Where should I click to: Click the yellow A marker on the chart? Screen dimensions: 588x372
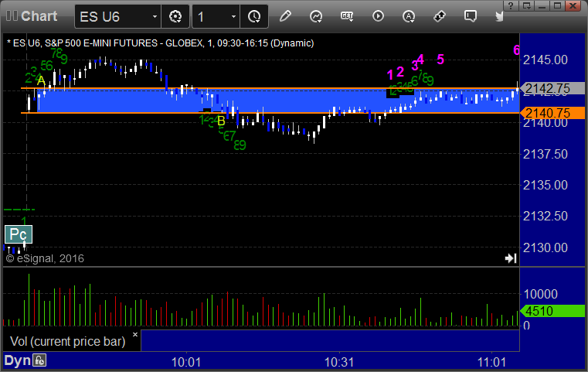tap(41, 80)
